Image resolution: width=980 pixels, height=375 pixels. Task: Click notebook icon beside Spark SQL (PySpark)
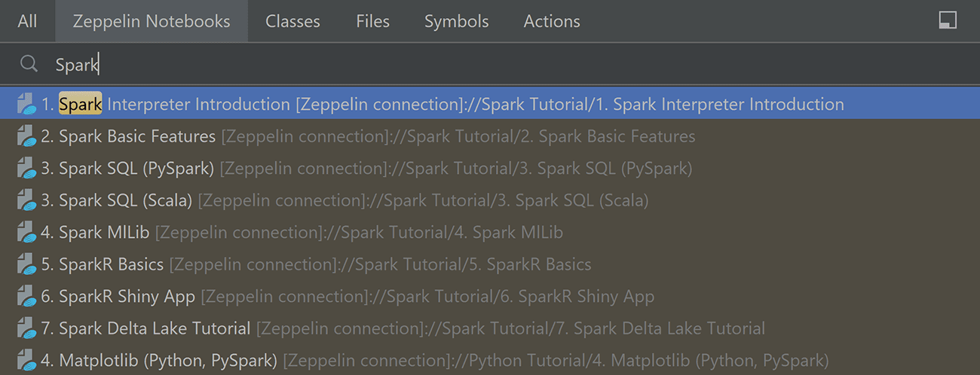click(26, 169)
